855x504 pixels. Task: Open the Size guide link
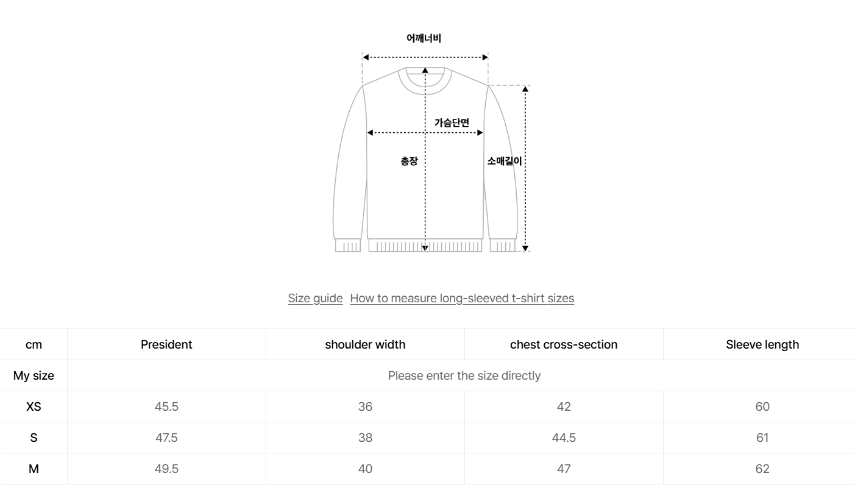click(x=315, y=298)
